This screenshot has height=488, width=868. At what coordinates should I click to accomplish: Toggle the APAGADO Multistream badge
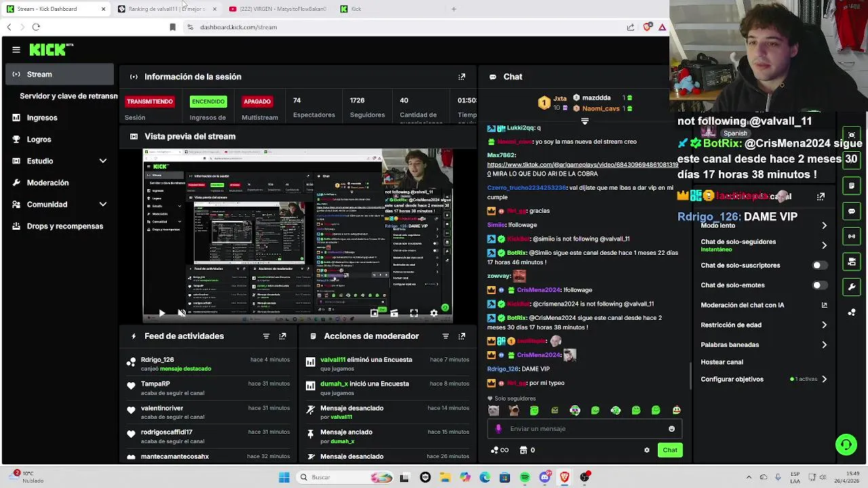(257, 102)
